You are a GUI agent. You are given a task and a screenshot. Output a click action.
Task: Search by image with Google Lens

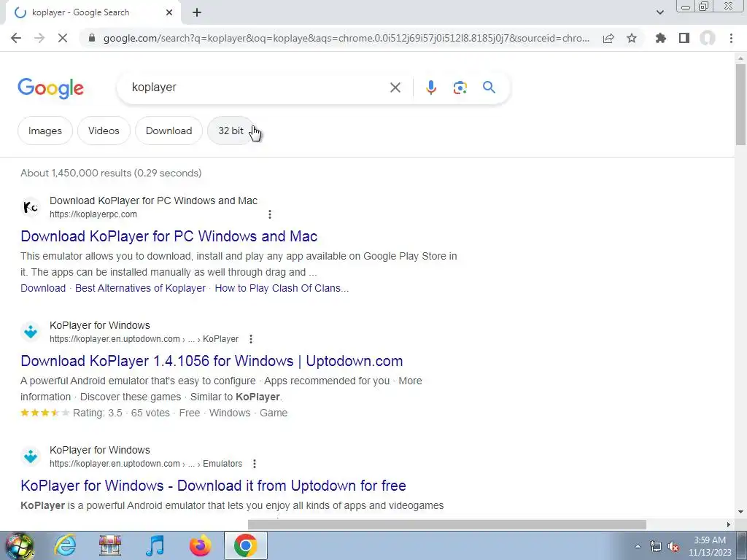[460, 87]
